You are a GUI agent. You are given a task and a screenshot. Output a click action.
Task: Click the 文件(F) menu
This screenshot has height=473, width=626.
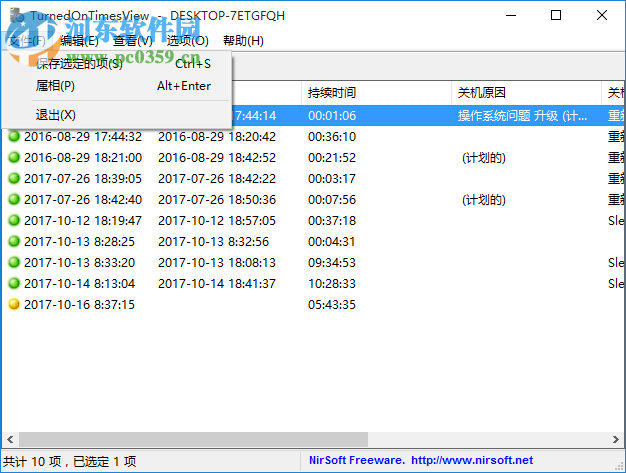pos(27,41)
